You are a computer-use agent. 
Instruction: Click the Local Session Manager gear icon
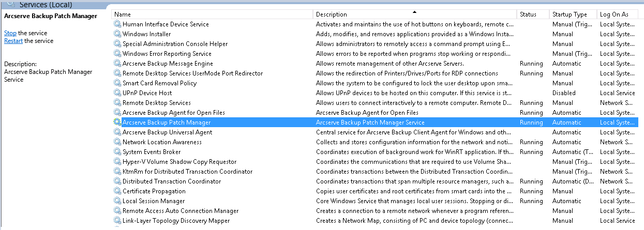(117, 201)
